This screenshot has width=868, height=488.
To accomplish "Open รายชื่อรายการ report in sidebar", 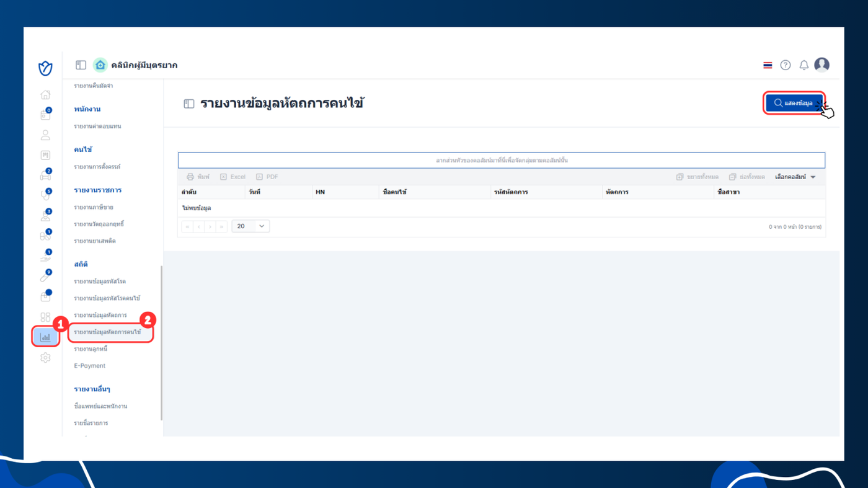I will pyautogui.click(x=91, y=423).
